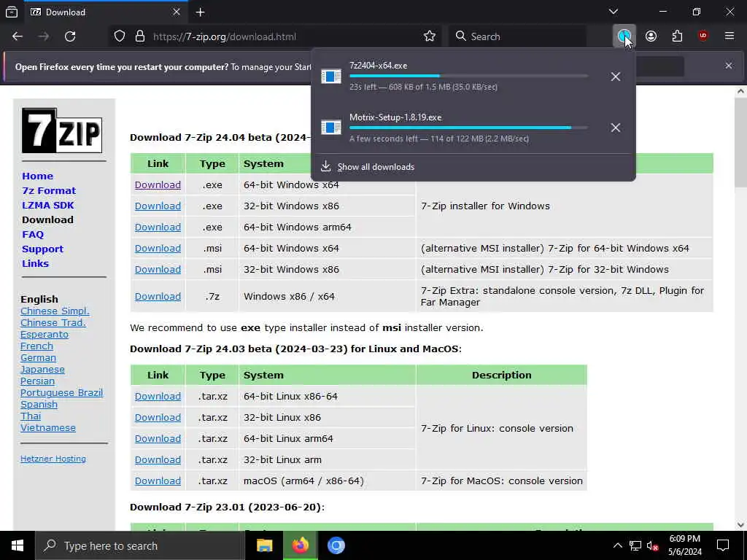
Task: Click the 7z2404-x64.exe download progress bar
Action: pyautogui.click(x=468, y=76)
